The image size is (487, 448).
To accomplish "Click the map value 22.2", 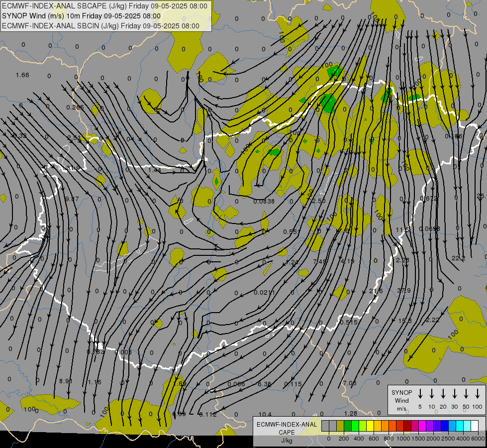I will pos(459,258).
